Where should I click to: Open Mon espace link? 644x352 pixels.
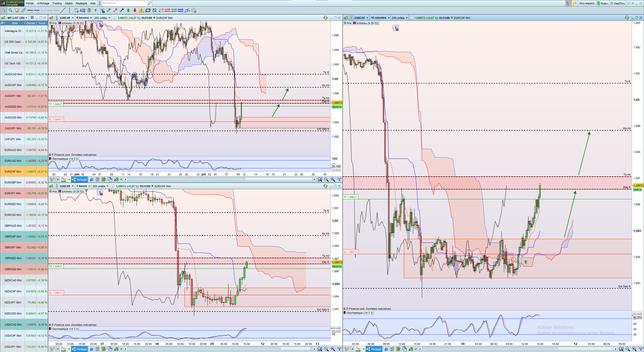[x=587, y=3]
